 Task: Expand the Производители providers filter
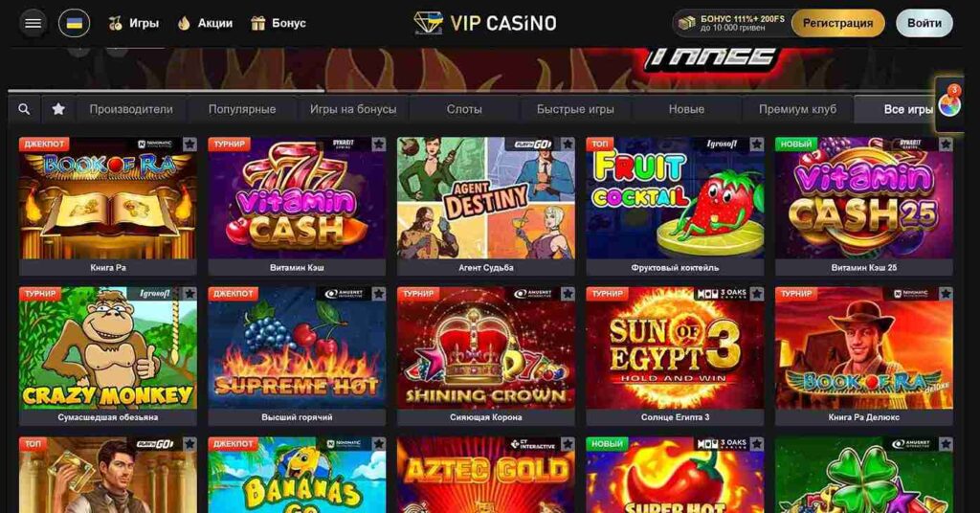point(131,109)
